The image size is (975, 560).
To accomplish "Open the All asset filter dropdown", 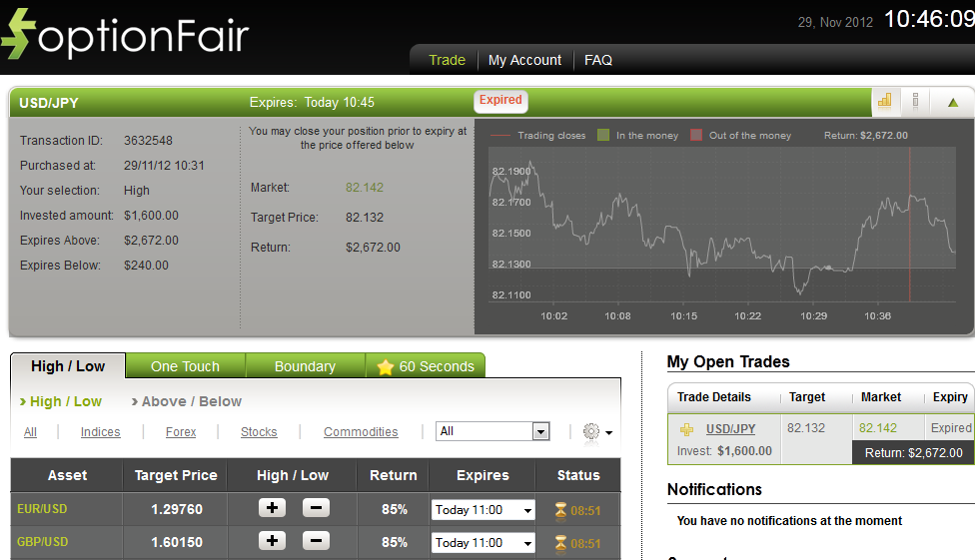I will [x=493, y=431].
